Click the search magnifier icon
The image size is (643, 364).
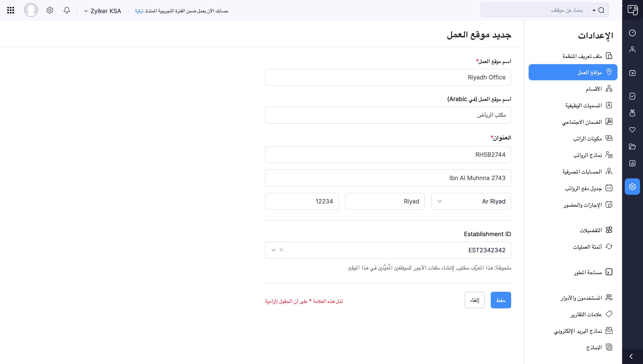[x=601, y=10]
